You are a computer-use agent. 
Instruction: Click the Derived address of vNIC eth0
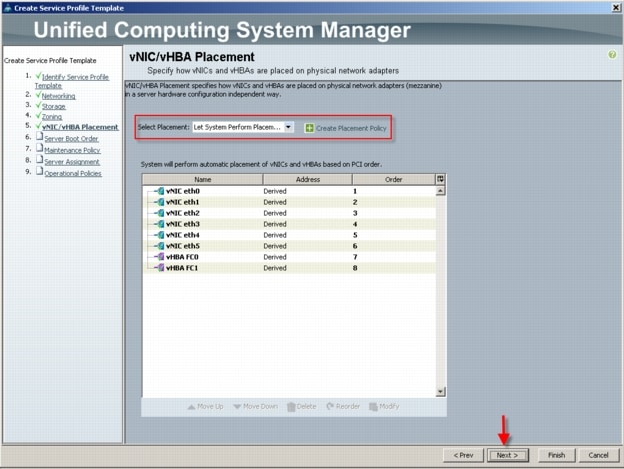point(275,191)
